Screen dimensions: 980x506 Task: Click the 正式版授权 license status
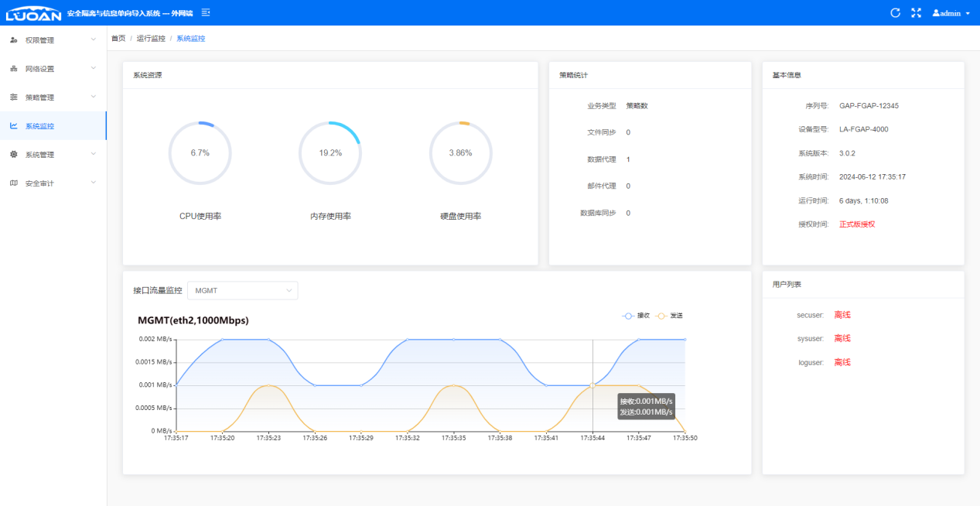click(x=857, y=224)
